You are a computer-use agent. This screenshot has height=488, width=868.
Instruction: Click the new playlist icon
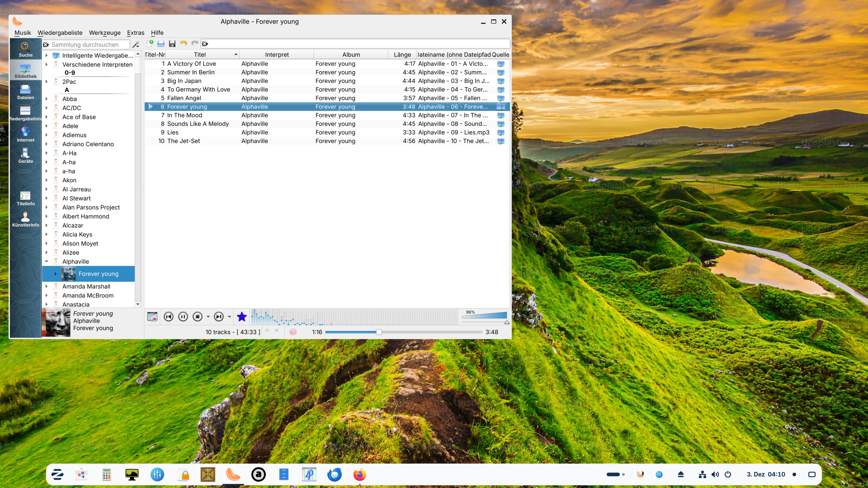(150, 43)
